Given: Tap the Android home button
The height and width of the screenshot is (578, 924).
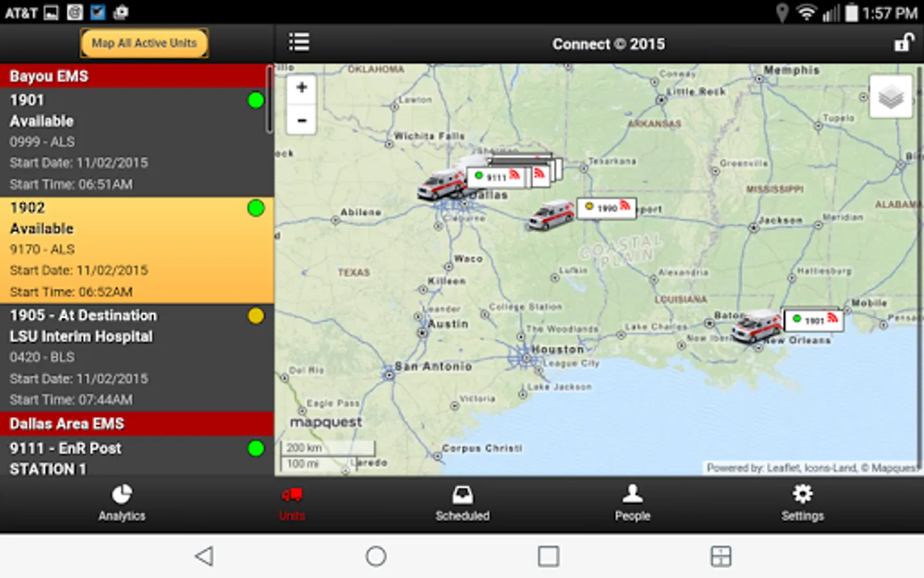Looking at the screenshot, I should (x=376, y=556).
